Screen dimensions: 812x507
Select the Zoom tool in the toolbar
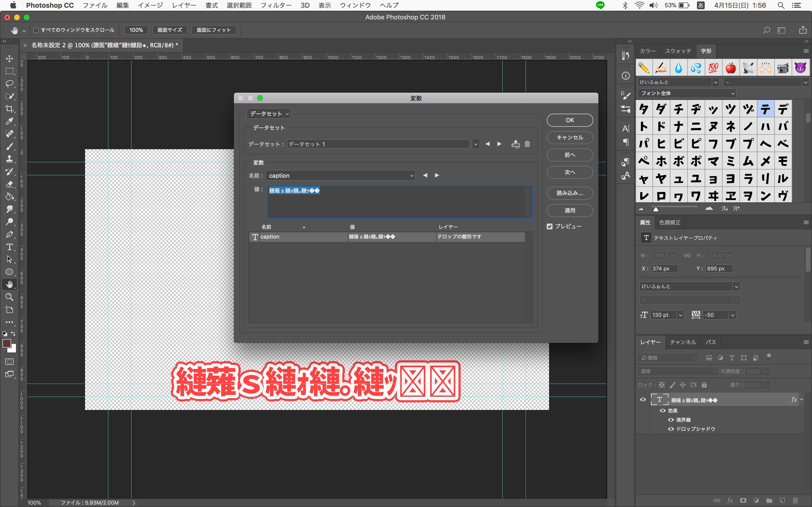pyautogui.click(x=9, y=297)
